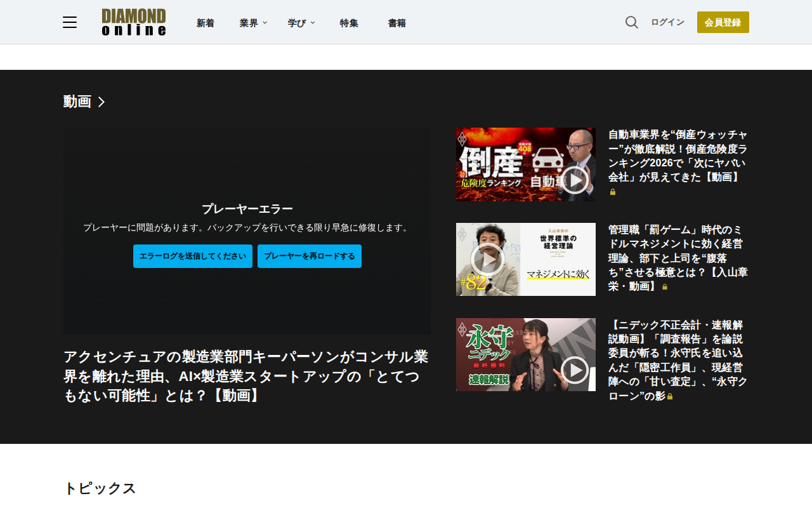
Task: Click the search magnifier icon
Action: pos(631,22)
